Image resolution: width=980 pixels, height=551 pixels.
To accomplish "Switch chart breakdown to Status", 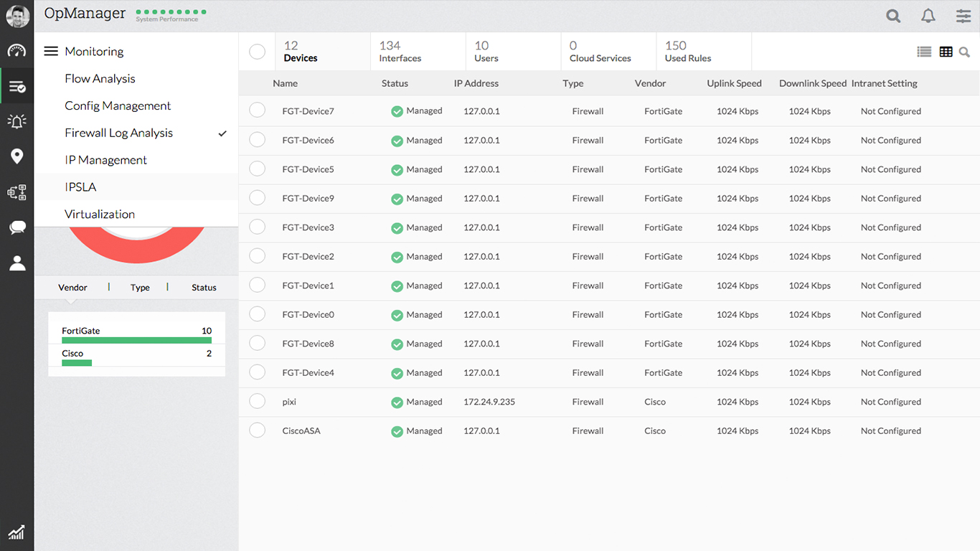I will coord(204,288).
